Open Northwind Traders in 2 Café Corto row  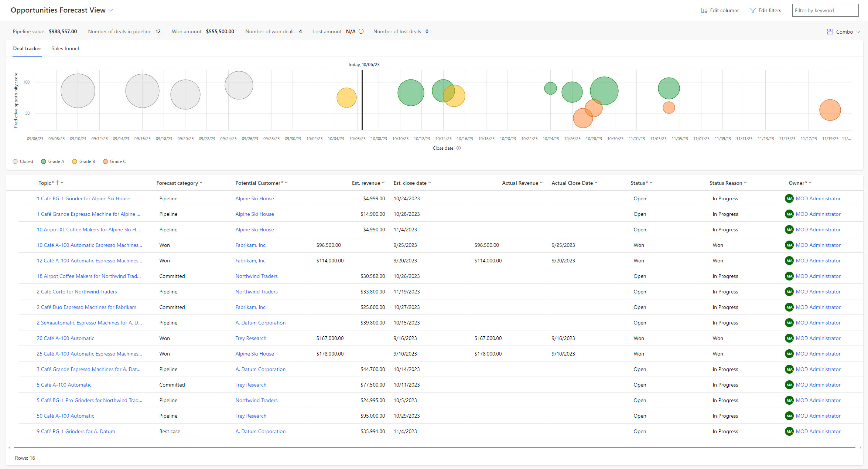(x=256, y=292)
